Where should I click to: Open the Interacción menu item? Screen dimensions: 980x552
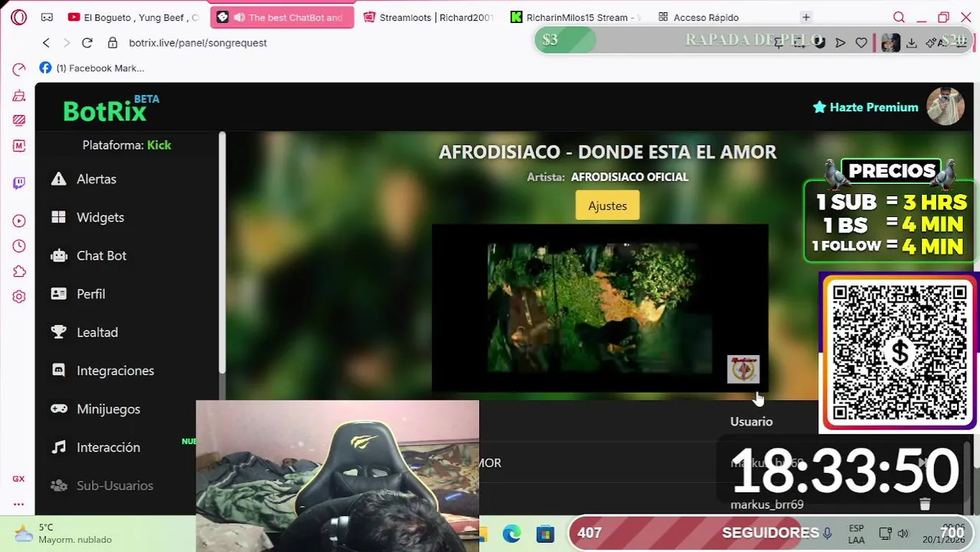108,447
